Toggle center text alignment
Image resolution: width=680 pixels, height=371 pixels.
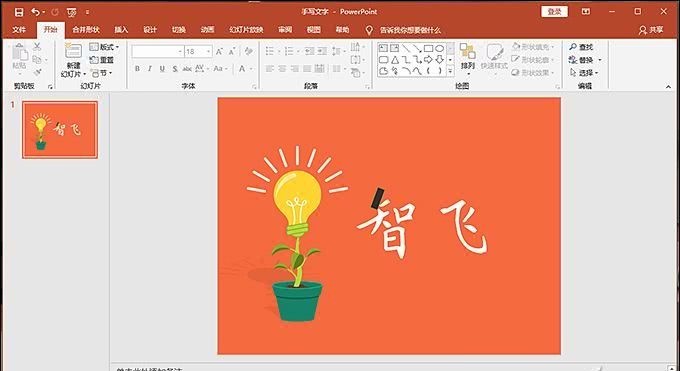(282, 69)
